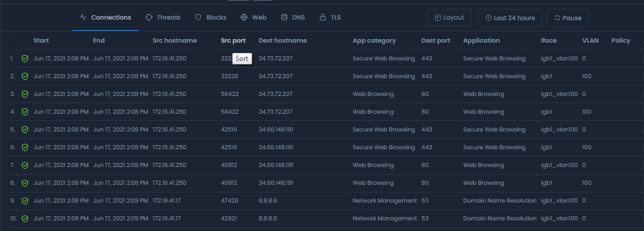Select source port 47426 in row 9
Image resolution: width=644 pixels, height=231 pixels.
tap(230, 201)
